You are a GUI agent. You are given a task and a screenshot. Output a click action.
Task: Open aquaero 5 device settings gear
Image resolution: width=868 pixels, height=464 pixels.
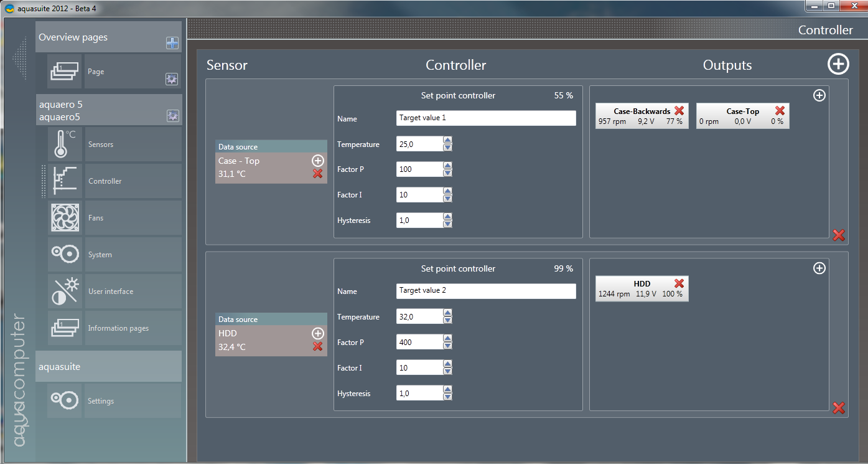click(x=172, y=115)
